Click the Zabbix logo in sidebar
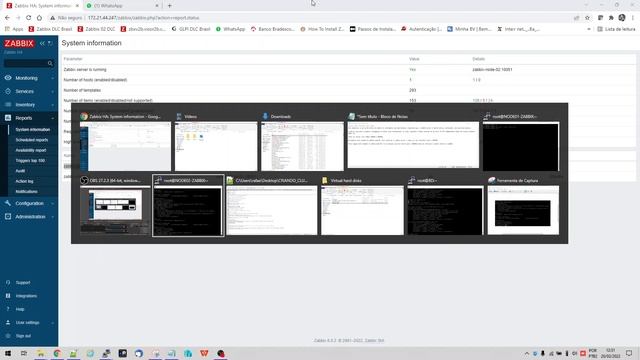Screen dimensions: 640x360 pos(19,43)
